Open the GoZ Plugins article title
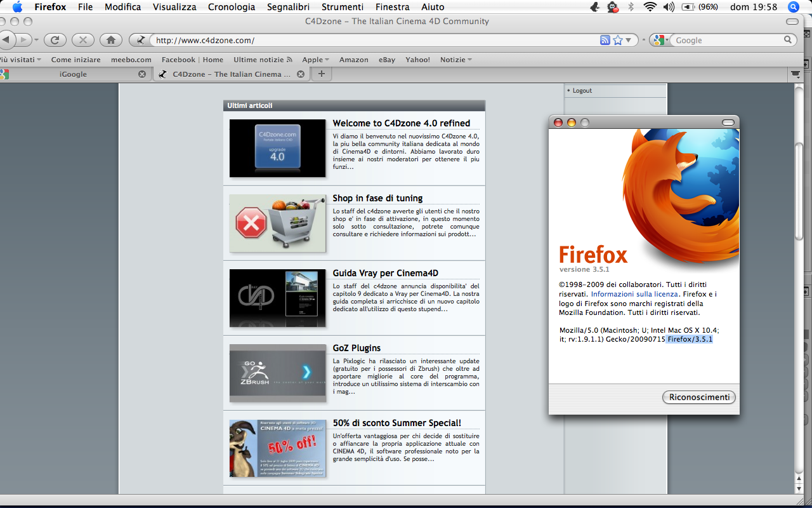The width and height of the screenshot is (812, 508). tap(357, 348)
